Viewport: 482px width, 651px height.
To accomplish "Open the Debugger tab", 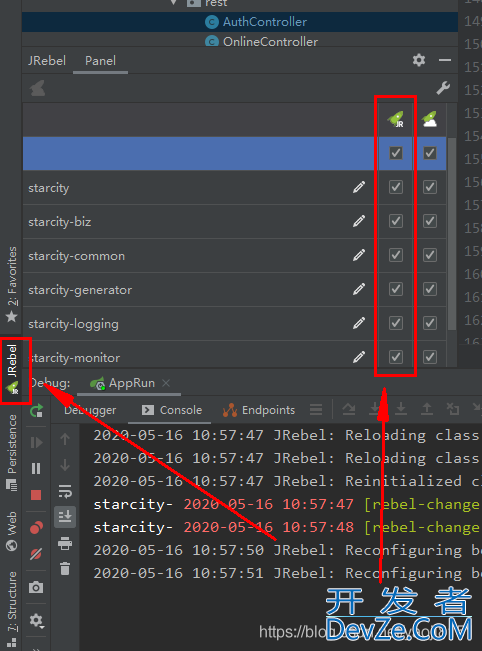I will (90, 410).
